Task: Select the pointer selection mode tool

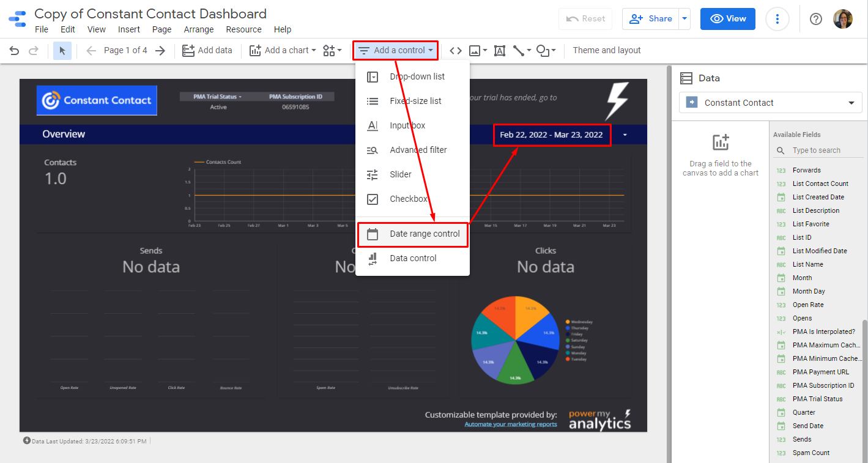Action: pyautogui.click(x=62, y=51)
